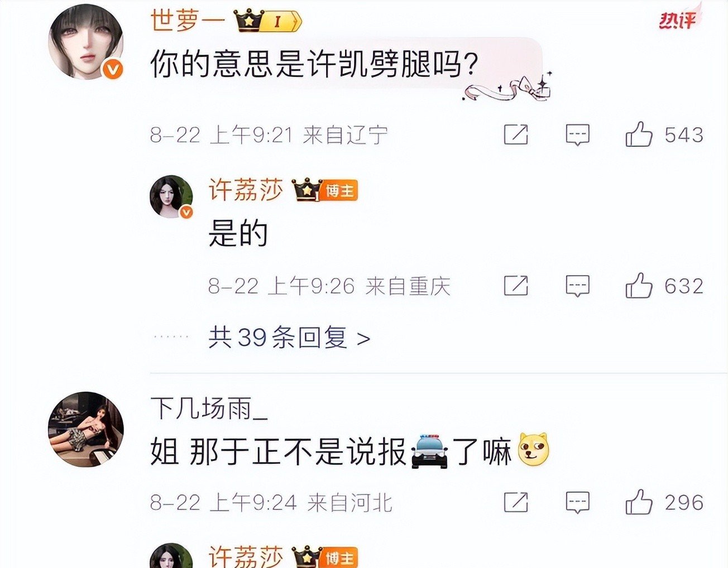This screenshot has height=568, width=728.
Task: Like 下几场雨_'s comment with 296 likes
Action: click(639, 502)
